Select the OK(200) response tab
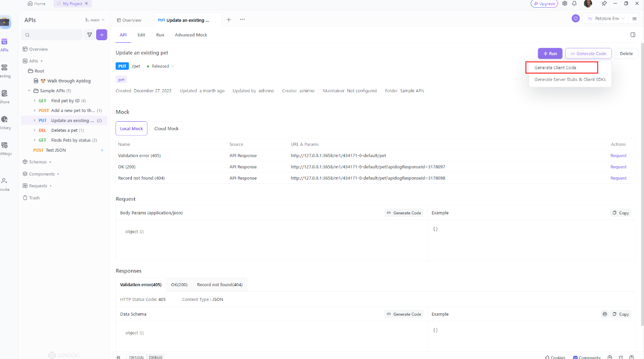Viewport: 644px width, 359px height. point(179,285)
